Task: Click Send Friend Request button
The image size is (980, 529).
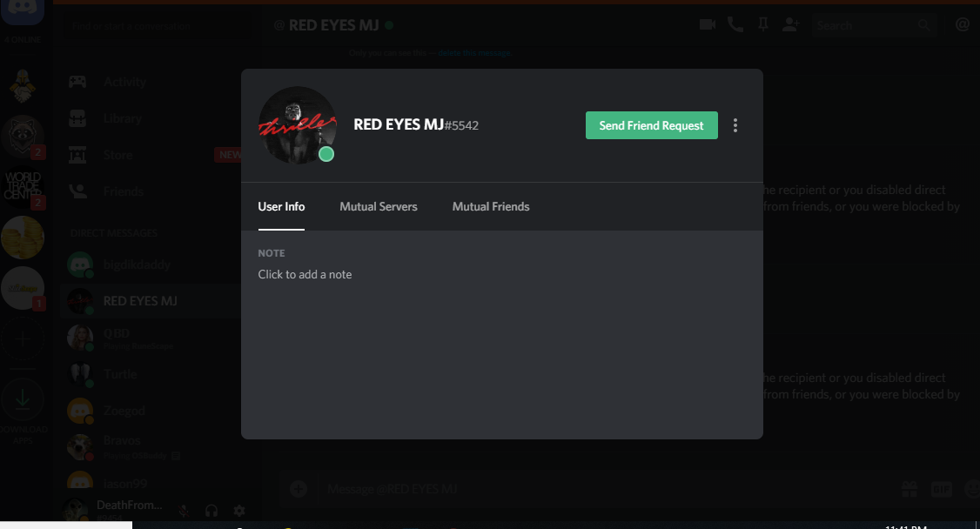Action: (651, 125)
